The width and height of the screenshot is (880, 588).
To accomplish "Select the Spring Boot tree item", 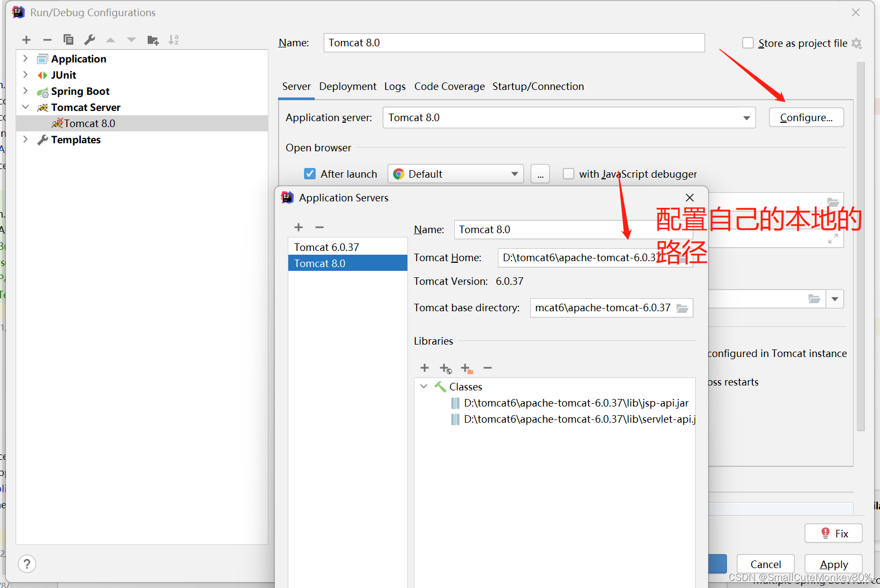I will 80,91.
